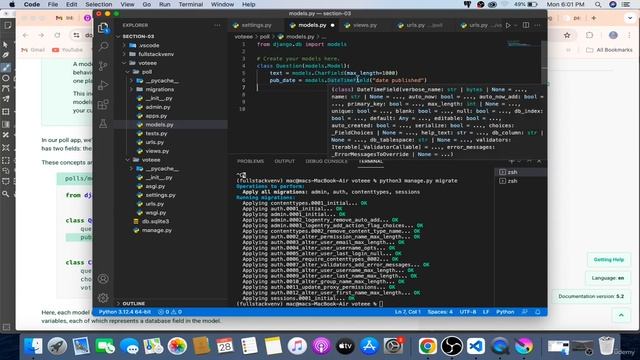The height and width of the screenshot is (360, 640).
Task: Open the OUTPUT panel tab
Action: (x=284, y=161)
